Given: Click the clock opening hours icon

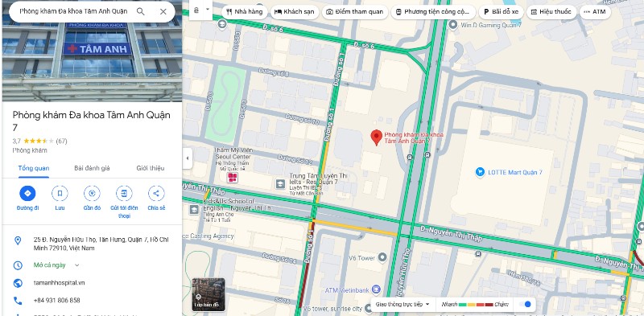Looking at the screenshot, I should pos(18,265).
